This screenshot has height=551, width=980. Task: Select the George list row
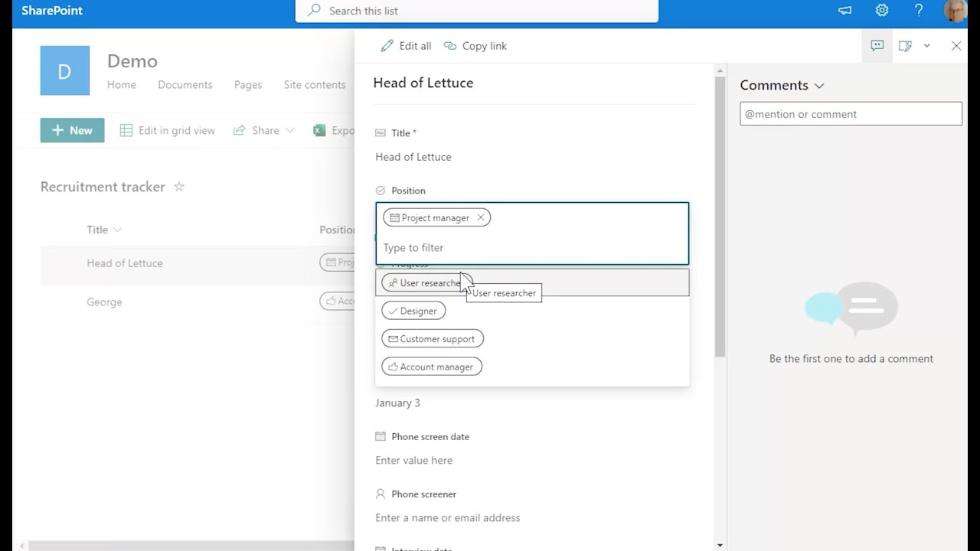[198, 302]
